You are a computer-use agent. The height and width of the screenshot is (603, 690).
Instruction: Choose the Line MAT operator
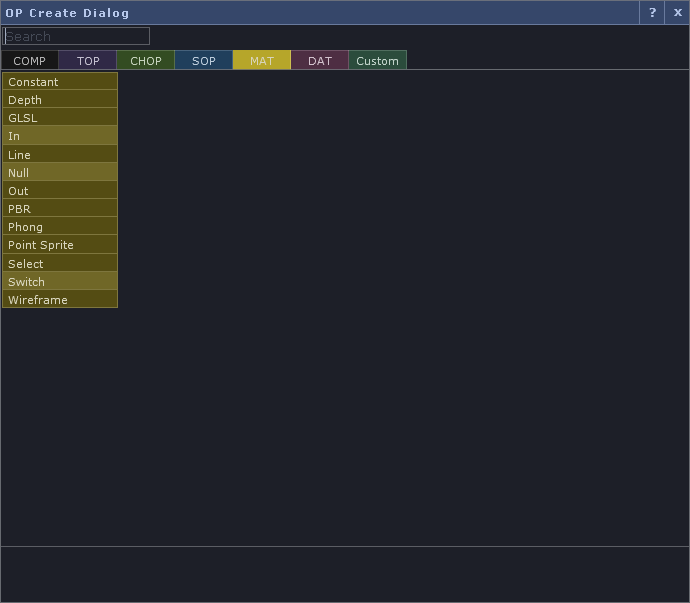click(x=60, y=154)
